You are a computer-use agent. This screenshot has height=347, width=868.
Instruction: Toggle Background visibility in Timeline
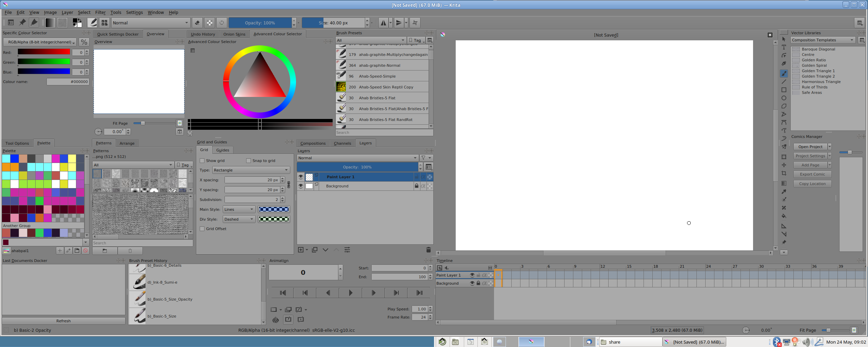pyautogui.click(x=472, y=283)
